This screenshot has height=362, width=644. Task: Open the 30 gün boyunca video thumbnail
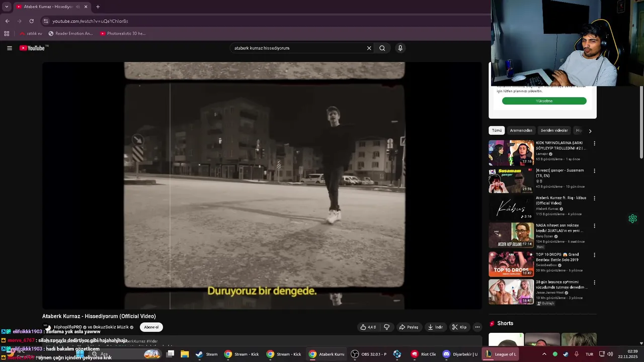(511, 292)
